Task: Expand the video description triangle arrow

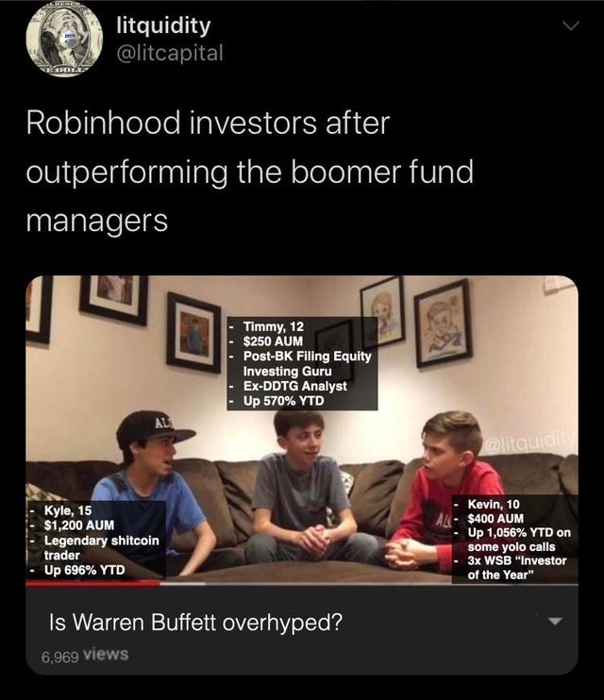Action: point(554,622)
